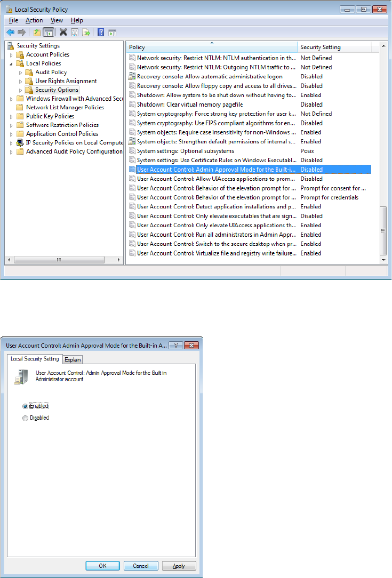Click the tree pane scroll right arrow
The height and width of the screenshot is (578, 392).
click(x=119, y=260)
